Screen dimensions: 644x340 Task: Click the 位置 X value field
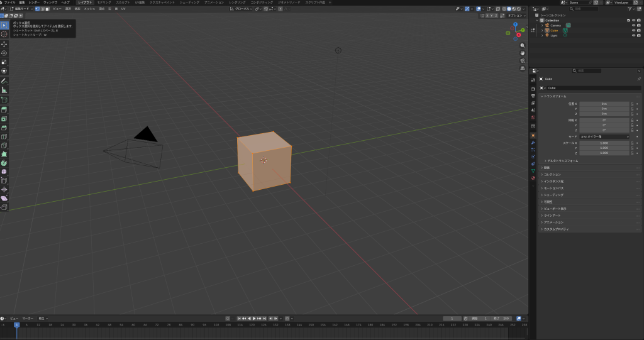(x=604, y=103)
